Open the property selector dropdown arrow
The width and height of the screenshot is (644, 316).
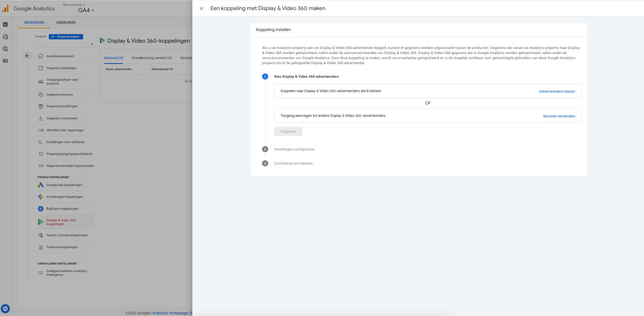tap(92, 44)
